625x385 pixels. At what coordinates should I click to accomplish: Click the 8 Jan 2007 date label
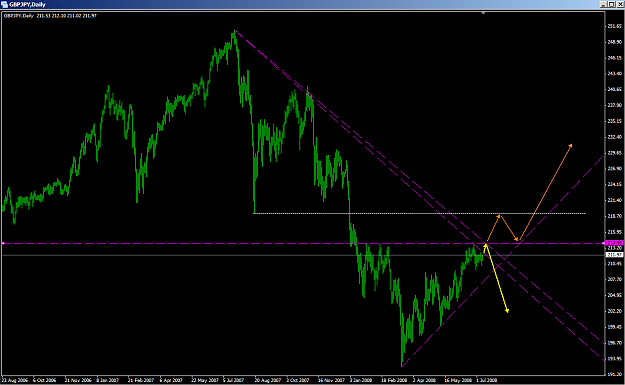click(108, 380)
